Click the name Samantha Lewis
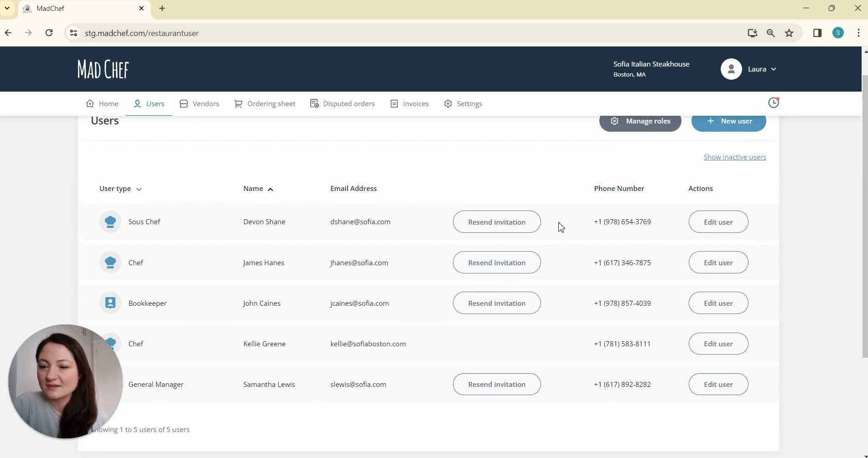868x458 pixels. click(269, 385)
